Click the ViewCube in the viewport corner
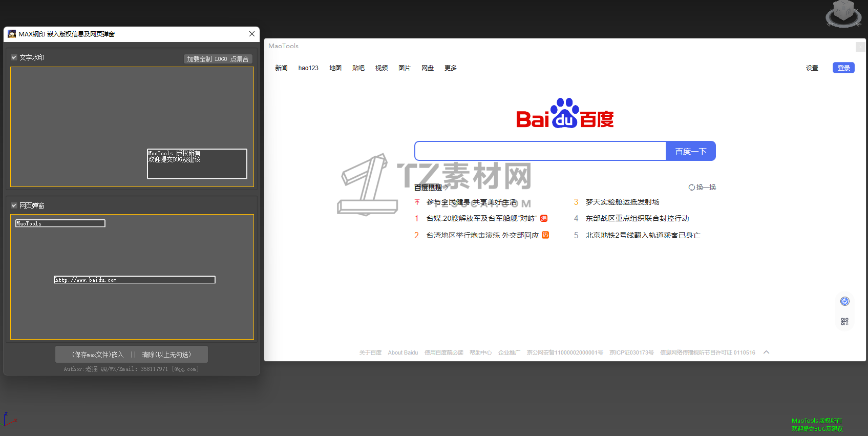 [x=843, y=13]
